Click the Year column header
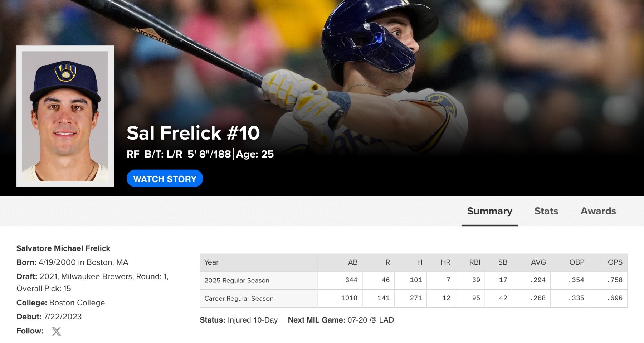 pos(211,262)
